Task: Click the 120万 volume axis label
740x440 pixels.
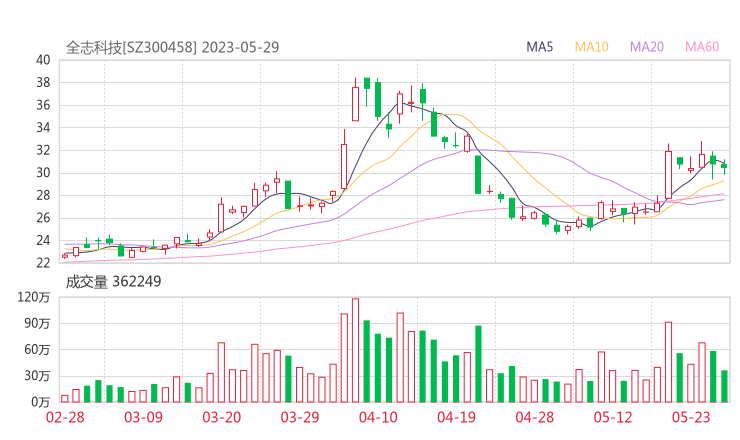Action: pyautogui.click(x=34, y=297)
